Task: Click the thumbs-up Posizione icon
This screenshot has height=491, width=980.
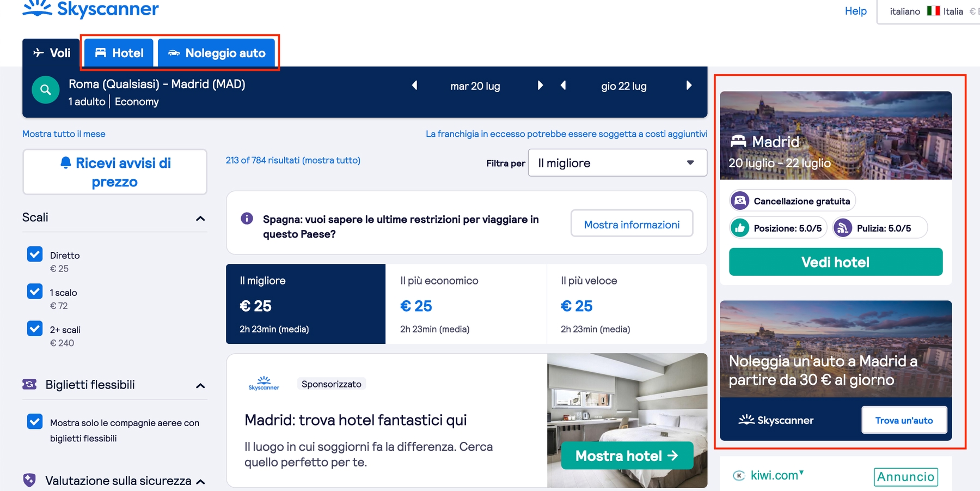Action: pyautogui.click(x=739, y=228)
